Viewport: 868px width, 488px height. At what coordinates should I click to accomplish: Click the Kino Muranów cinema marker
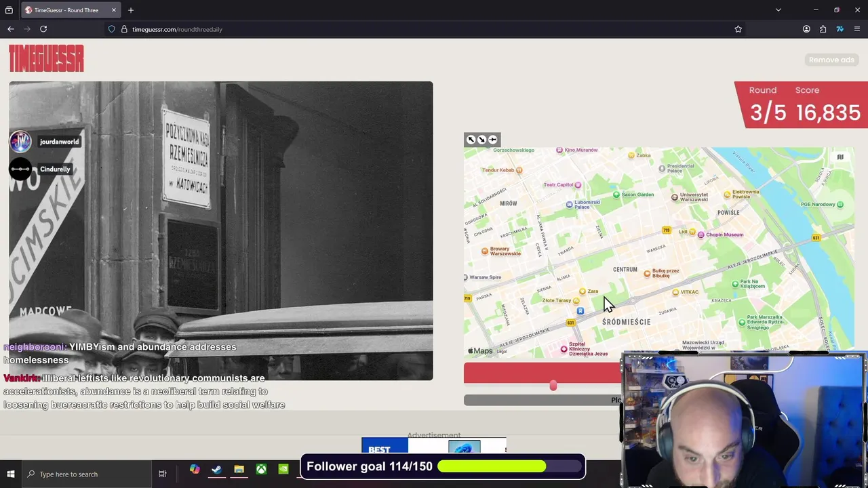[x=559, y=150]
